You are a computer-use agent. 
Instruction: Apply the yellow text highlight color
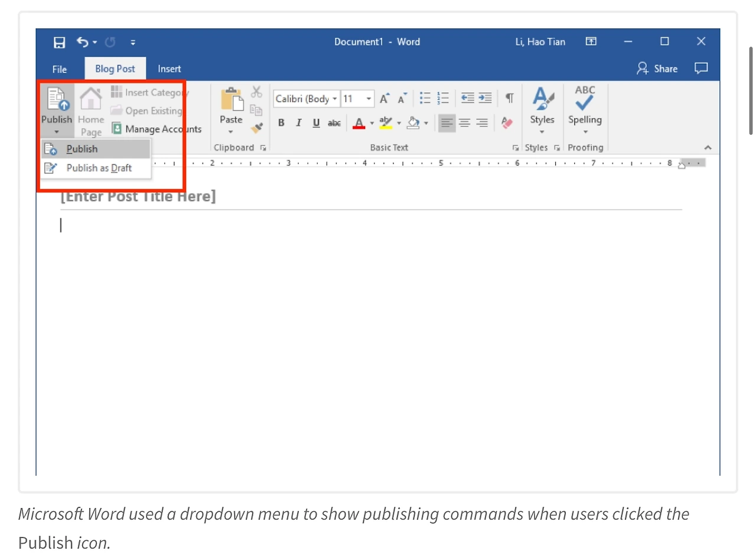pos(386,123)
